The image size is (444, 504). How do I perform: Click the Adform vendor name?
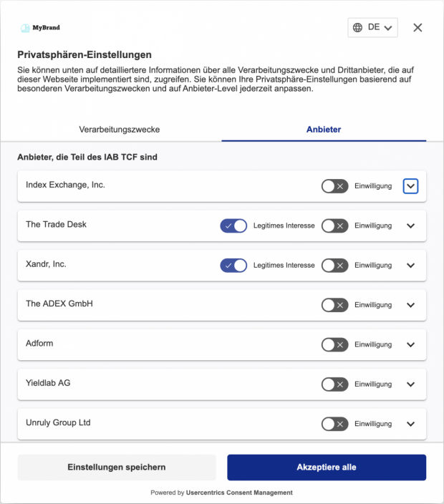[39, 344]
